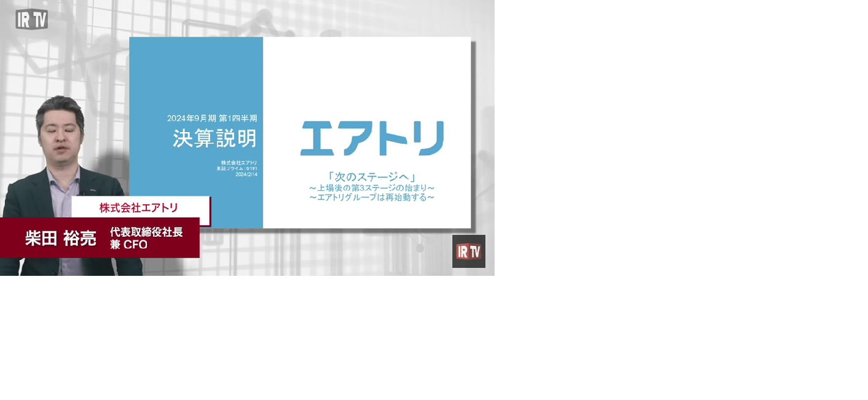Click the 2024/2/14 date on the slide
Image resolution: width=868 pixels, height=400 pixels.
point(246,174)
